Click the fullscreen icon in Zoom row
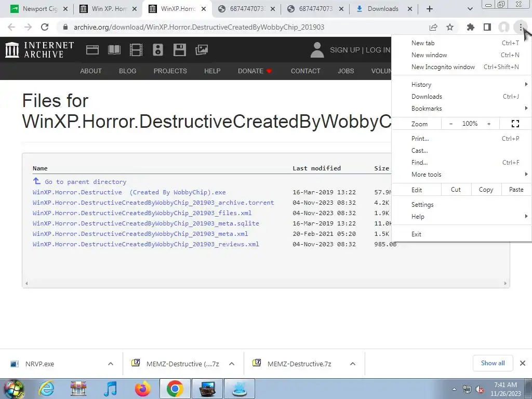 coord(515,124)
